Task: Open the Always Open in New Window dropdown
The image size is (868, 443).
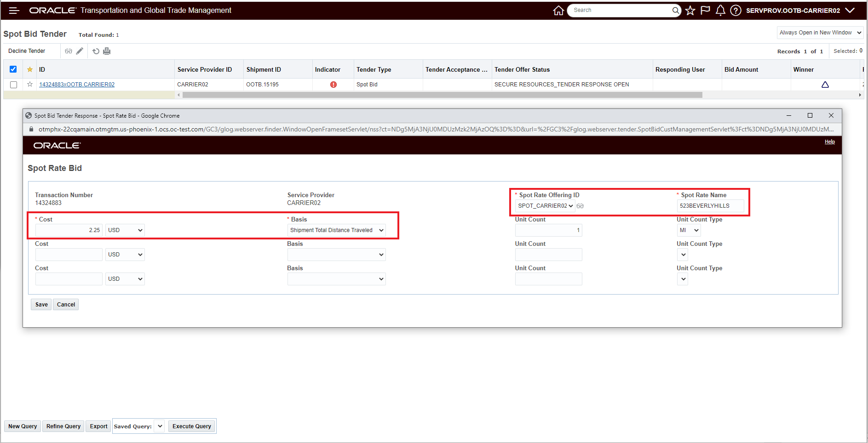Action: [820, 33]
